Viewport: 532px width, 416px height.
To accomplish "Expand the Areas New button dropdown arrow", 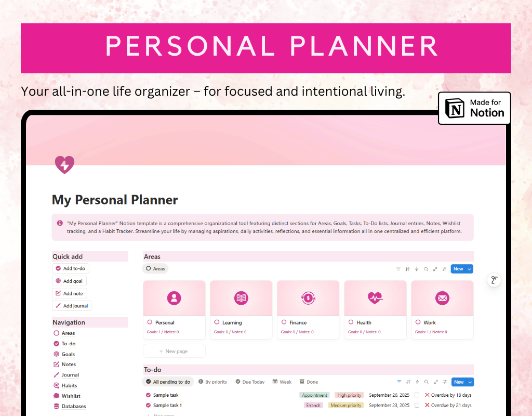I will coord(470,269).
